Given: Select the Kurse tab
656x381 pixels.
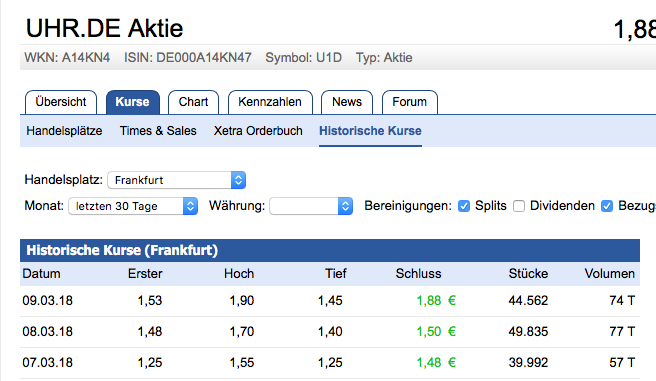Looking at the screenshot, I should (x=132, y=102).
